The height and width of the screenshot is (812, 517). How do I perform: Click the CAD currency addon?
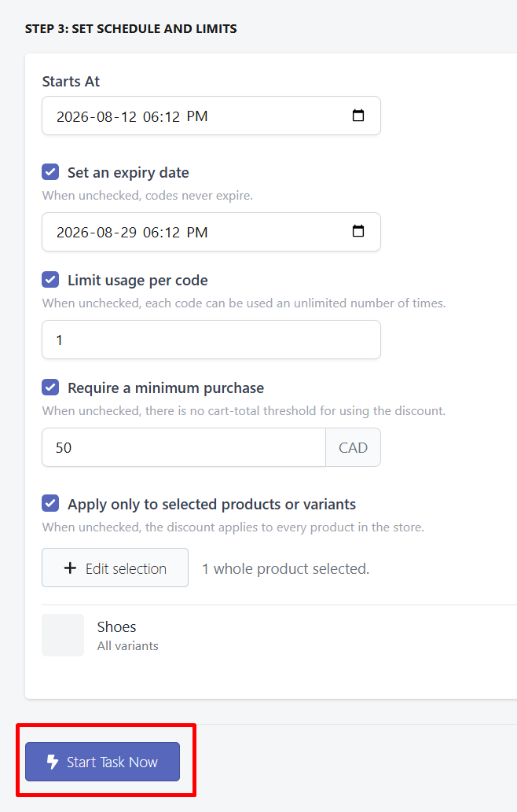coord(353,447)
